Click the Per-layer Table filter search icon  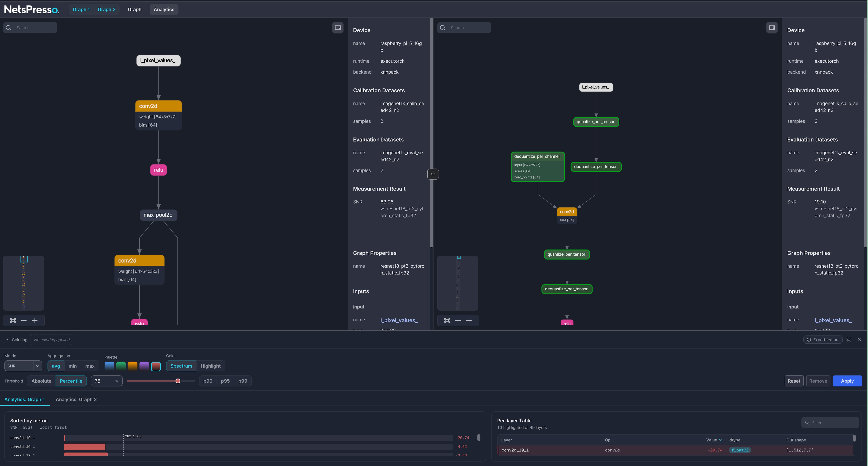[807, 423]
